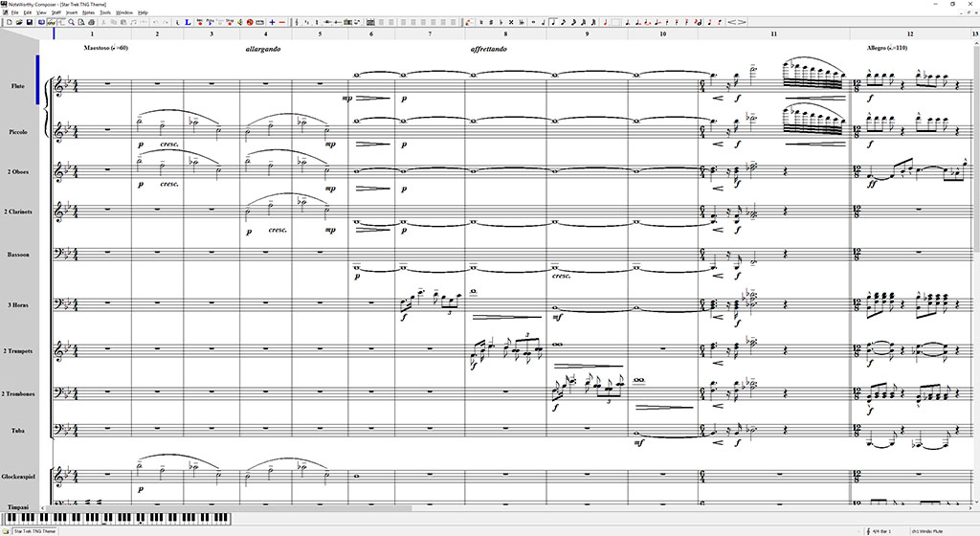The height and width of the screenshot is (536, 980).
Task: Open the Tools menu
Action: click(105, 12)
